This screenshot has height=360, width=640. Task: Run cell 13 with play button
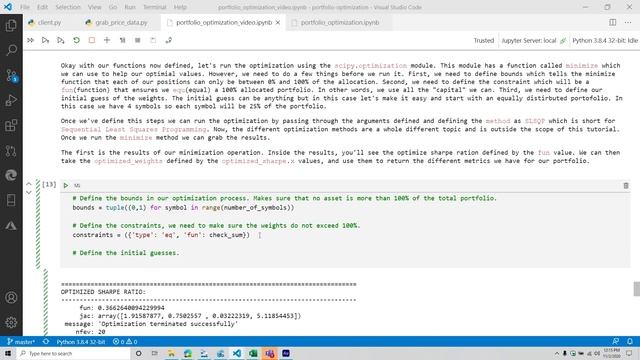[66, 186]
